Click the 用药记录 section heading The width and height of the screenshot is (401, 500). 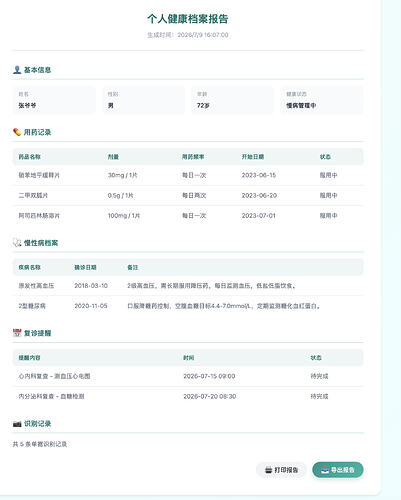(37, 132)
